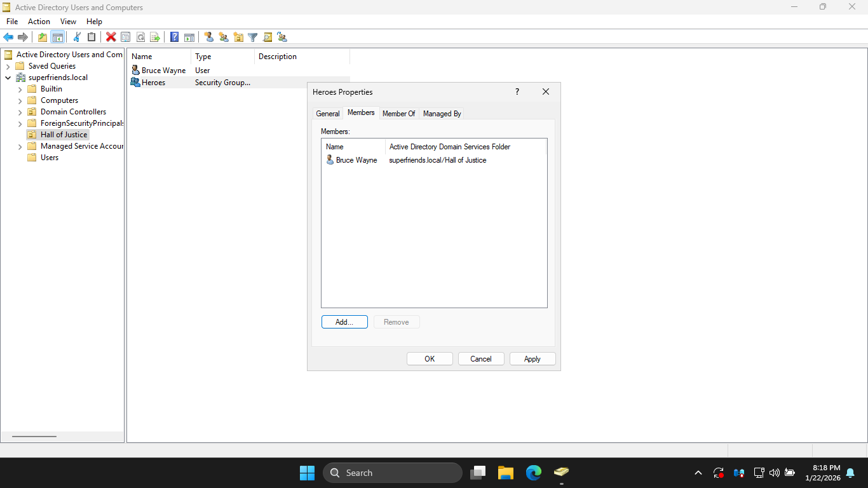Switch to the Member Of tab
Screen dimensions: 868x488
coord(398,114)
